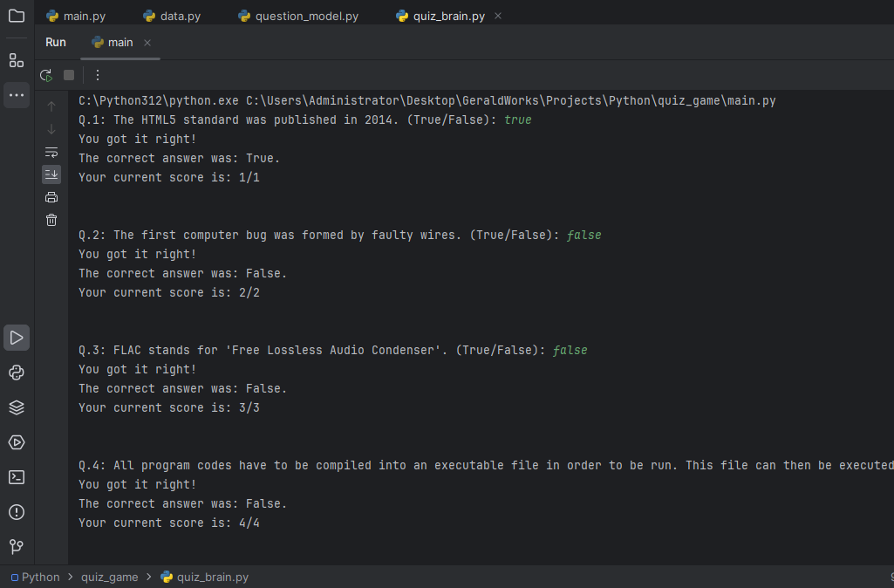The height and width of the screenshot is (588, 894).
Task: Open the Problems tool window
Action: [17, 512]
